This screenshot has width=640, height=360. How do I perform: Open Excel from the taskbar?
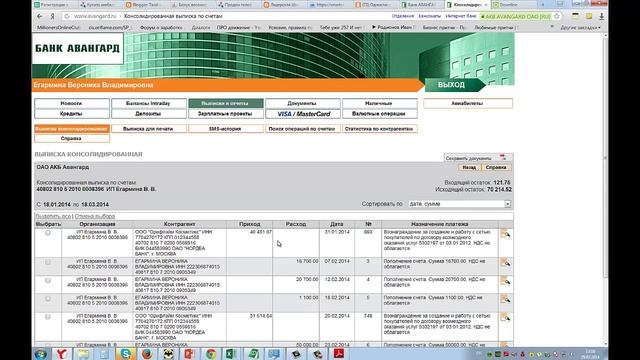click(x=232, y=354)
